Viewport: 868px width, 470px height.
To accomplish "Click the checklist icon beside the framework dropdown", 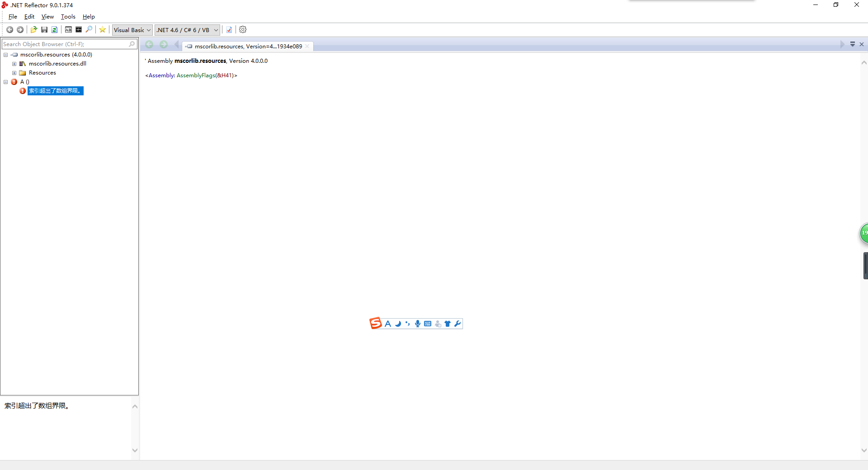I will point(229,30).
